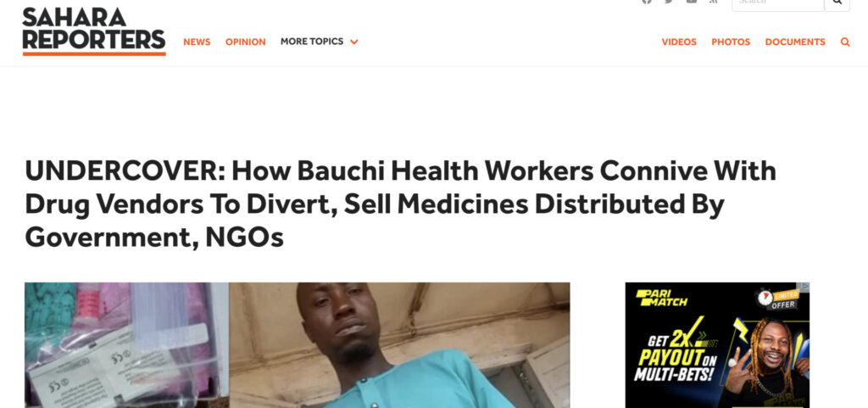Viewport: 868px width, 408px height.
Task: Go to the Documents page
Action: pyautogui.click(x=795, y=42)
